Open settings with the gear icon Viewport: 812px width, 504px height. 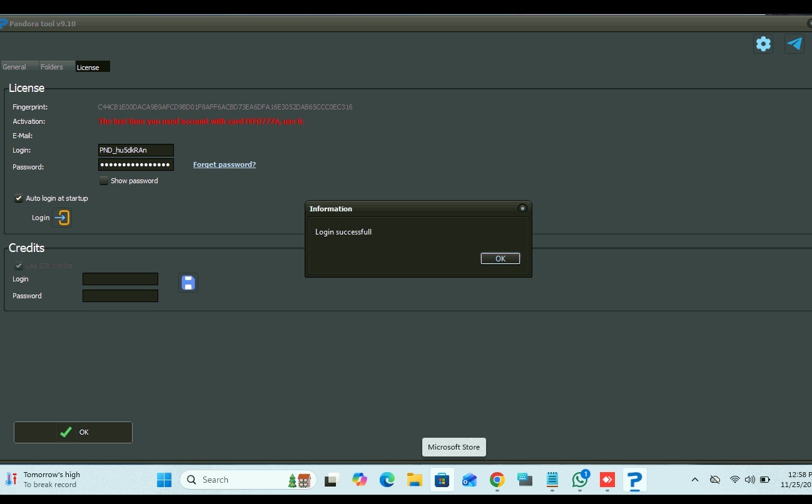[x=763, y=44]
